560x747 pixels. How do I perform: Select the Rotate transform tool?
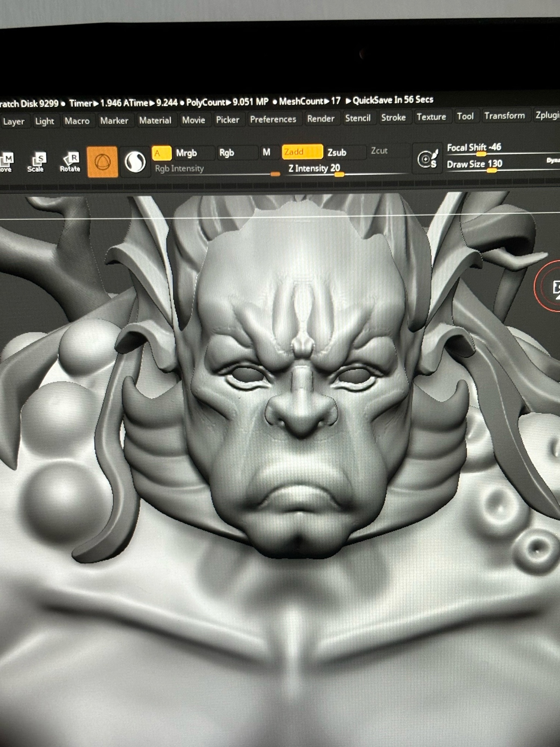point(70,162)
